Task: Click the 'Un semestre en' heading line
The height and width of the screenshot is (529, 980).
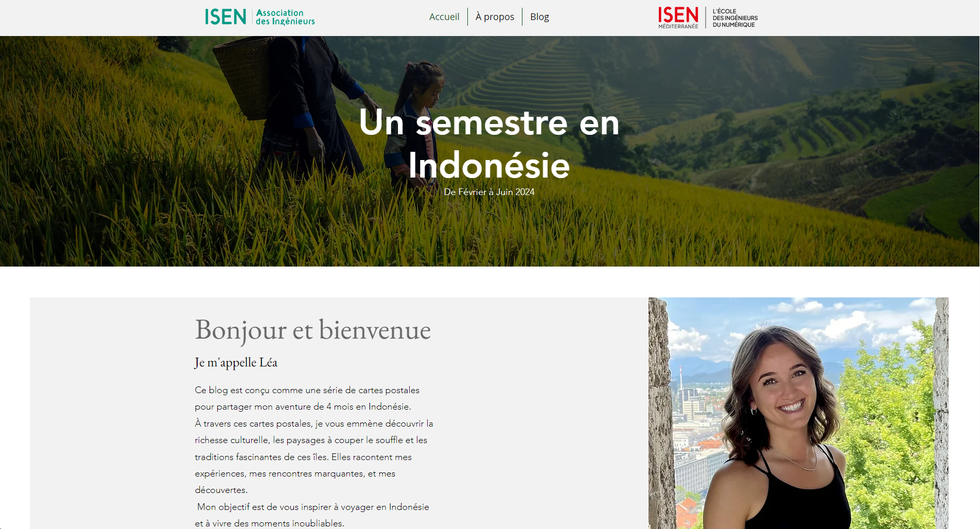Action: click(489, 122)
